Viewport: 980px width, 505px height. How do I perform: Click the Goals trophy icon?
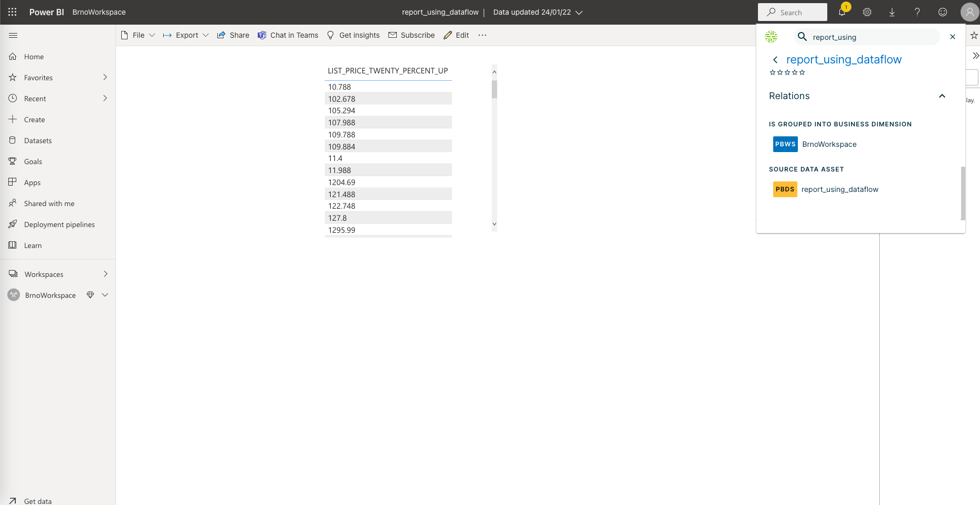pos(13,161)
